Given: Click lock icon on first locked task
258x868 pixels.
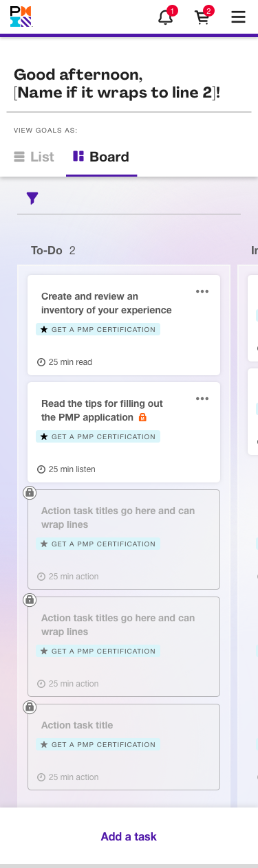Looking at the screenshot, I should [30, 493].
